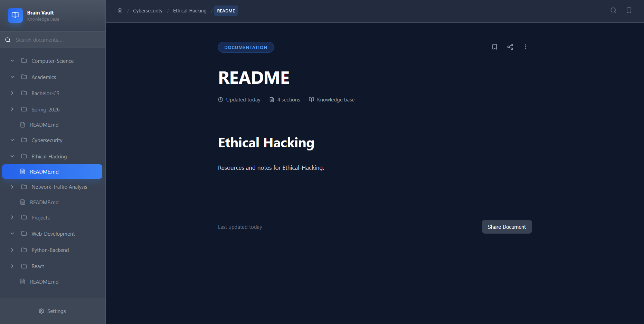
Task: Expand the Network-Traffic-Analysis folder chevron
Action: click(12, 187)
